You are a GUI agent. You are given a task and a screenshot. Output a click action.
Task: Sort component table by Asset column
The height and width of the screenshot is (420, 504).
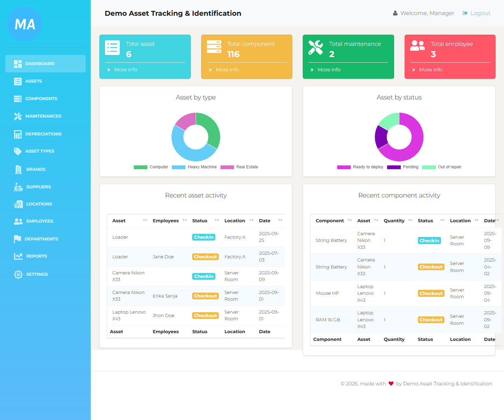[368, 221]
